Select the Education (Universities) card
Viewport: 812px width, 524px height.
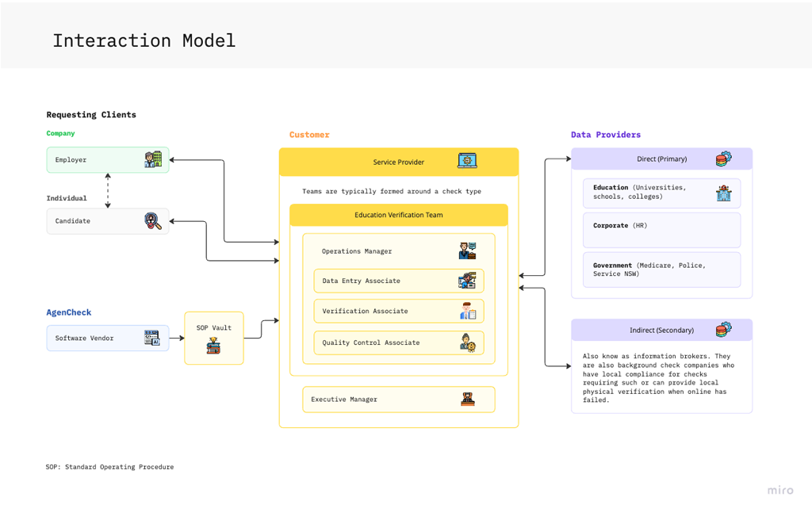click(662, 193)
